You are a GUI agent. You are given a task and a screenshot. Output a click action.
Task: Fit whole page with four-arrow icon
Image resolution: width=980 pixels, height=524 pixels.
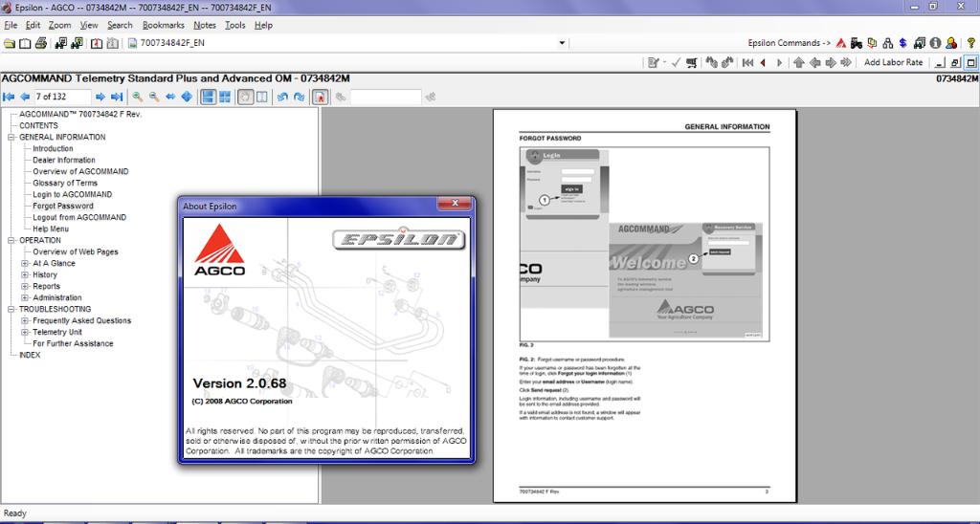pos(187,97)
